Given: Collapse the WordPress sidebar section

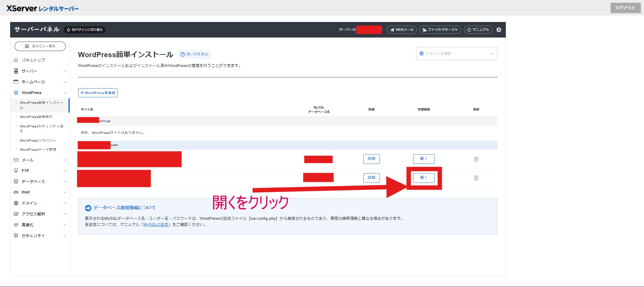Looking at the screenshot, I should click(x=40, y=93).
